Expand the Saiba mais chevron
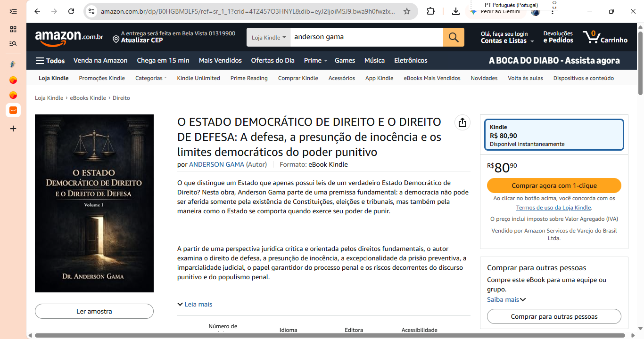 523,299
